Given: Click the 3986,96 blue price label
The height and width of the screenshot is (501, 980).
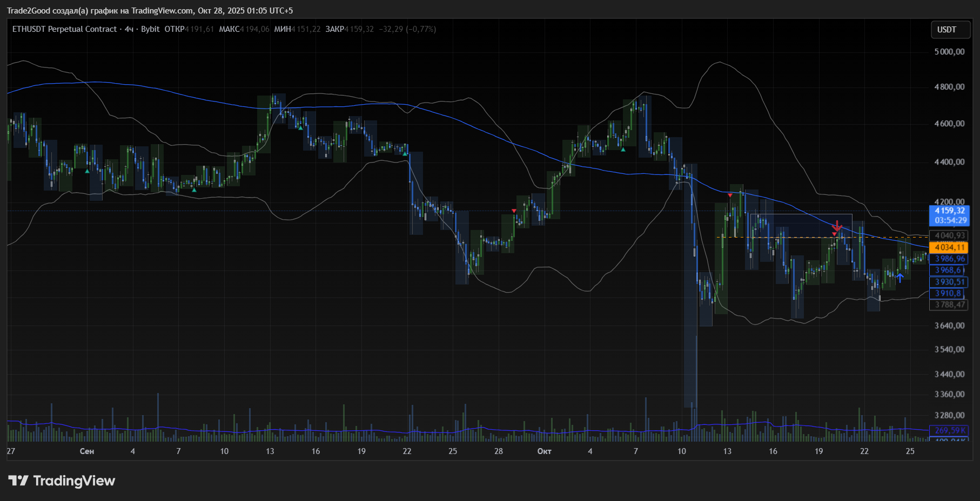Looking at the screenshot, I should (x=949, y=259).
